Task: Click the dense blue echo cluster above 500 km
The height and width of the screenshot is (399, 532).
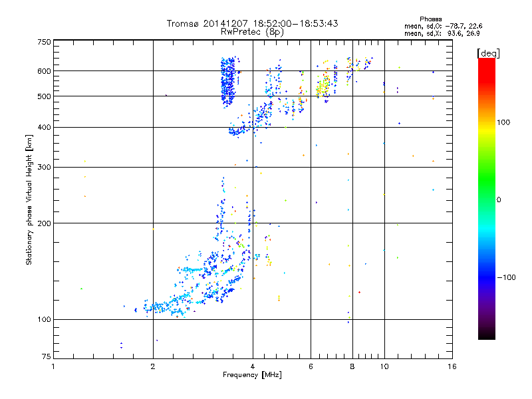Action: (228, 82)
